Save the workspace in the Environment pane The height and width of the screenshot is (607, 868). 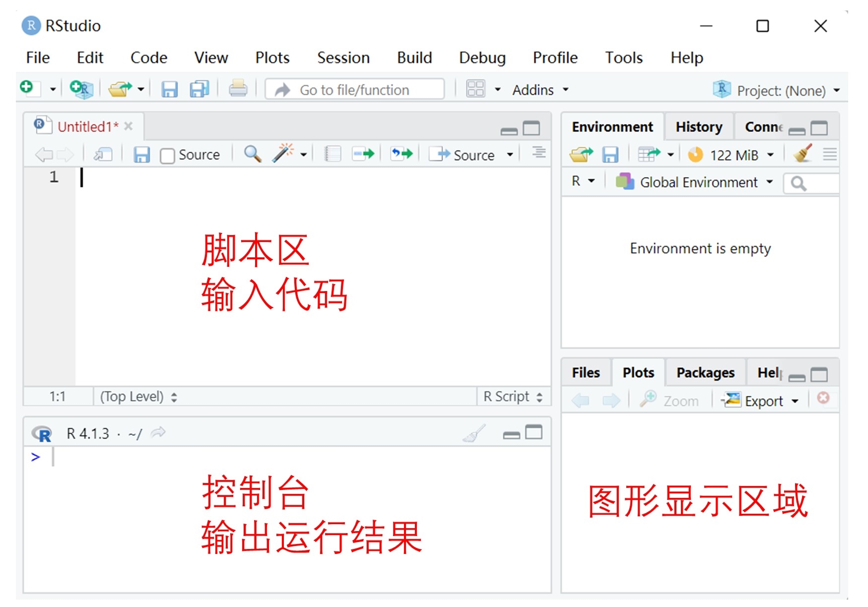coord(610,155)
